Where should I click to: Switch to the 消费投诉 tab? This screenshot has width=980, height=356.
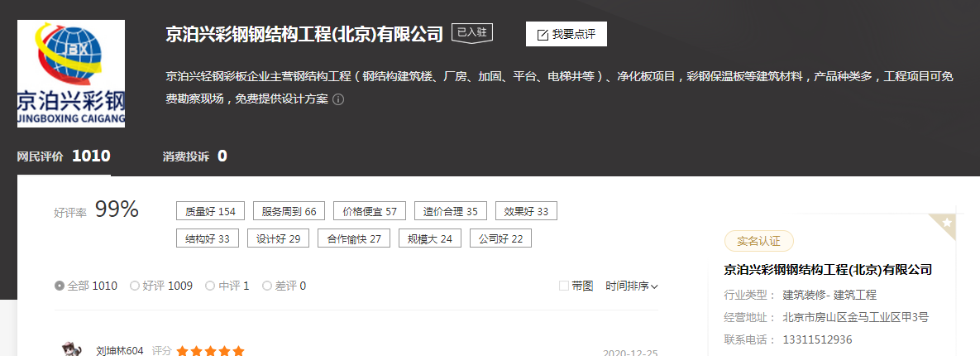coord(194,156)
